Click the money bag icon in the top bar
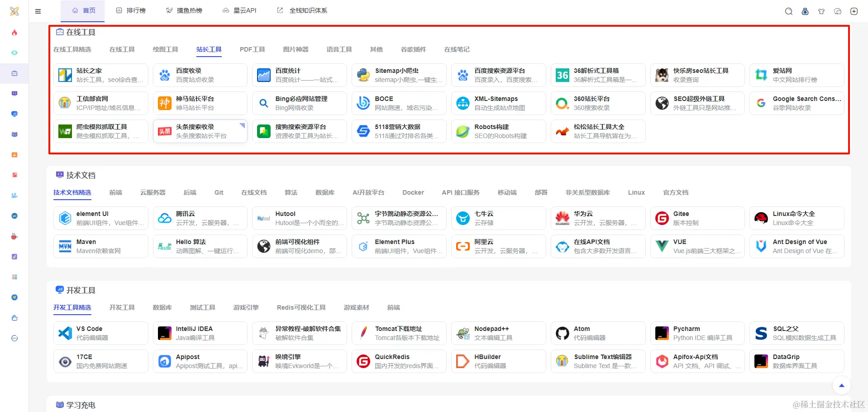This screenshot has height=412, width=868. tap(805, 11)
